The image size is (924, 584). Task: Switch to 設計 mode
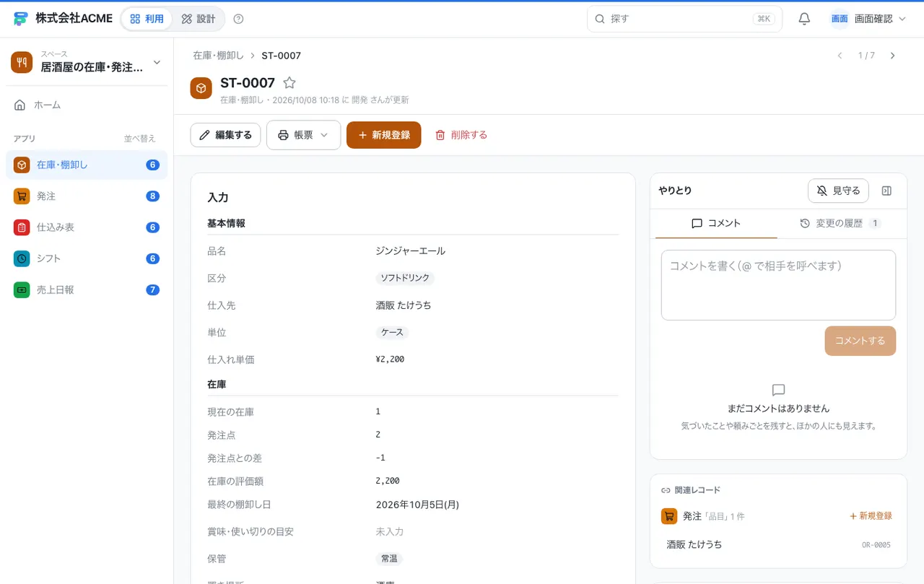coord(199,19)
